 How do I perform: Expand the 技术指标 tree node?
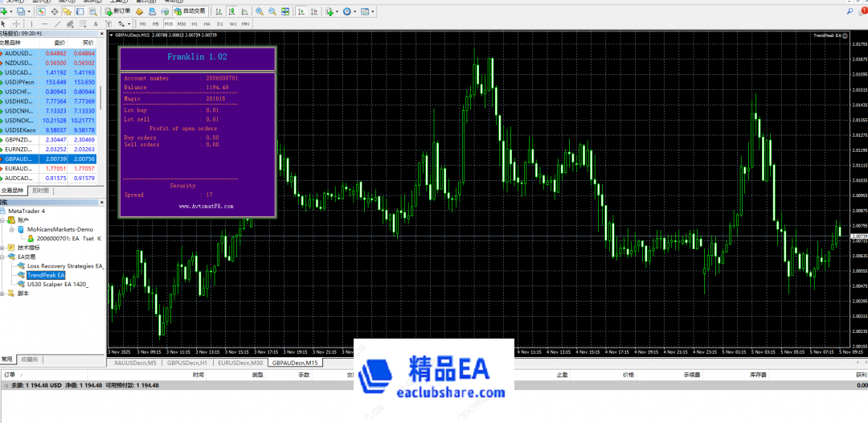point(4,248)
